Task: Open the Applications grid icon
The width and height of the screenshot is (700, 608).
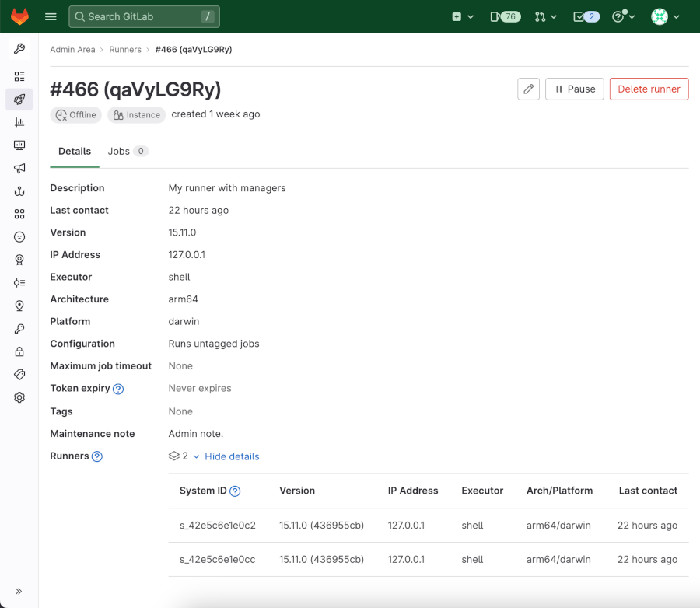Action: (x=19, y=214)
